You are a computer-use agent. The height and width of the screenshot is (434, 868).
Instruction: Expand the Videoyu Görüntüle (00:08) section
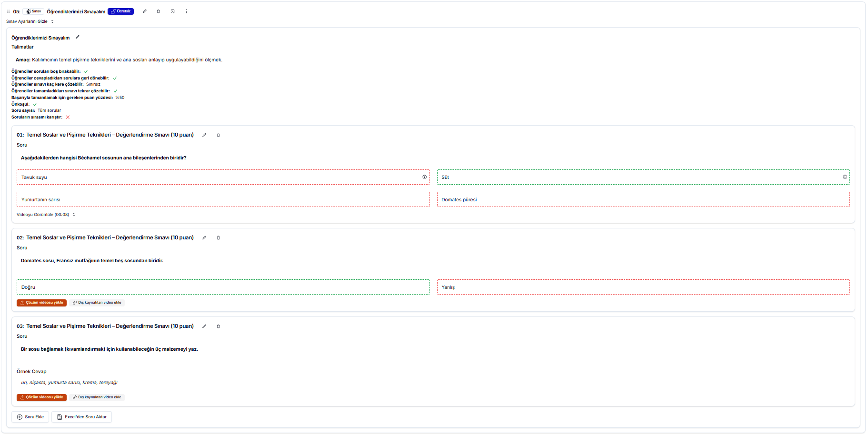46,215
